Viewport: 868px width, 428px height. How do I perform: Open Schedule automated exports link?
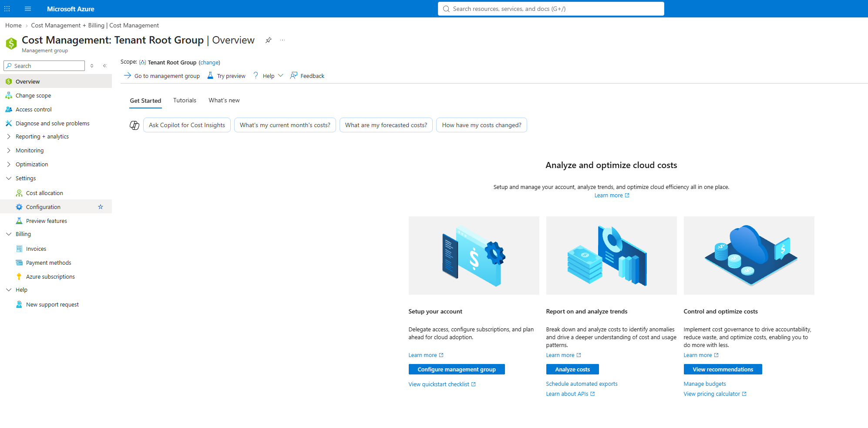[582, 384]
